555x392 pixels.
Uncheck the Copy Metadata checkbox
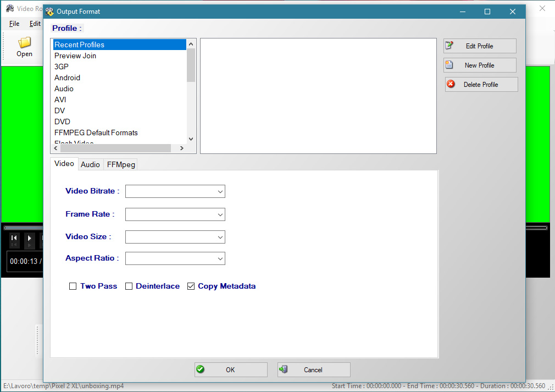[191, 286]
